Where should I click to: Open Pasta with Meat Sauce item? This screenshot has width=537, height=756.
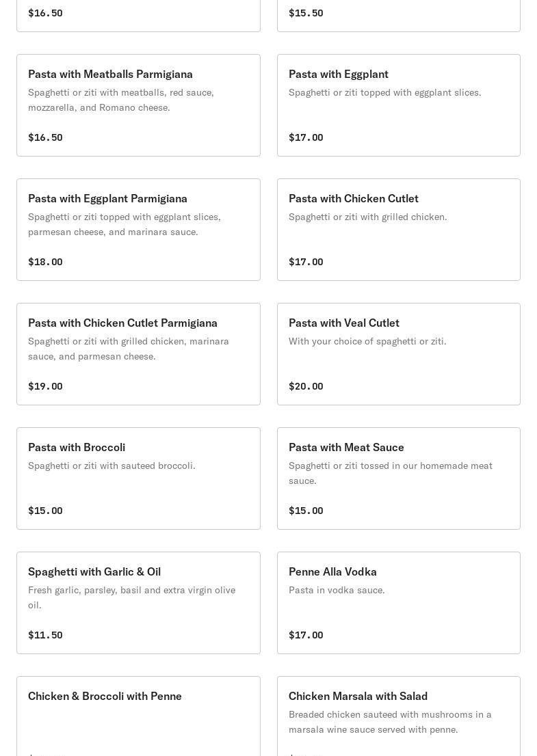(x=398, y=478)
